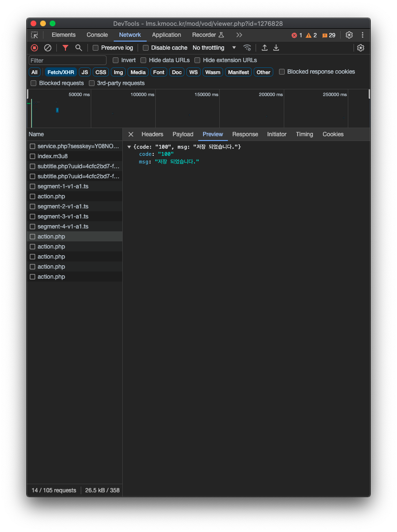Select the segment-3-v1-a1.ts request
397x532 pixels.
pyautogui.click(x=75, y=217)
